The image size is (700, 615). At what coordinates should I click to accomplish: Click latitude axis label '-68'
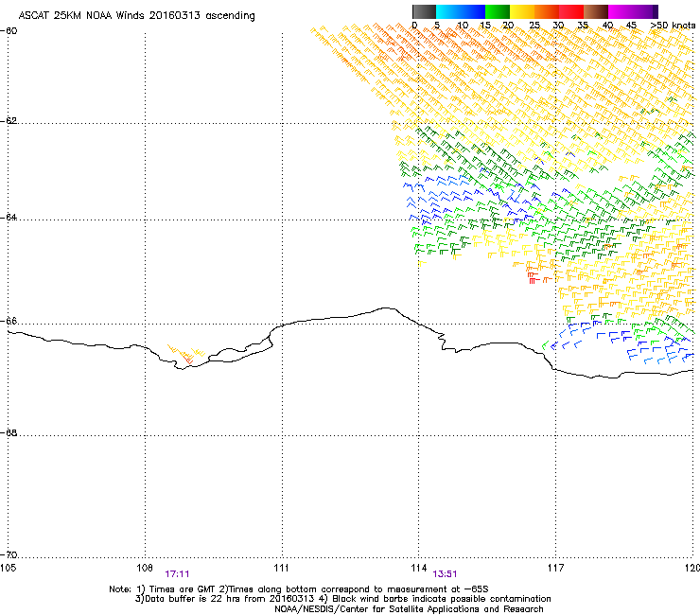coord(9,432)
